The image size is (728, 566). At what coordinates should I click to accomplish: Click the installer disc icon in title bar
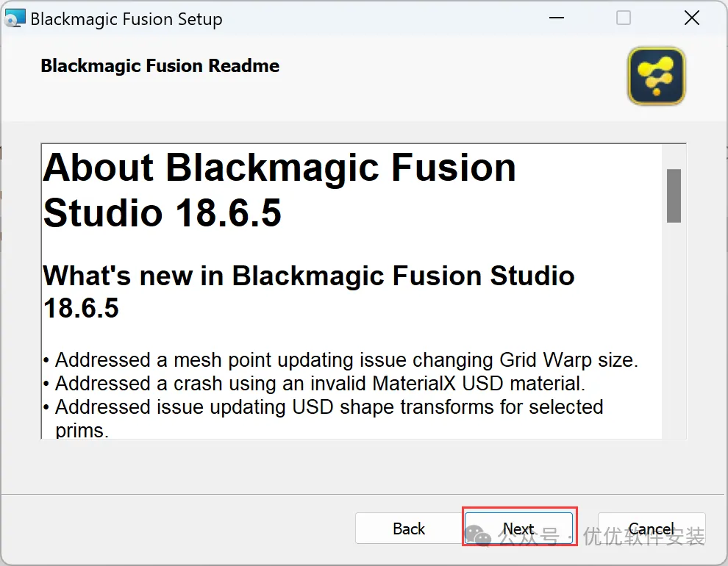click(x=15, y=18)
